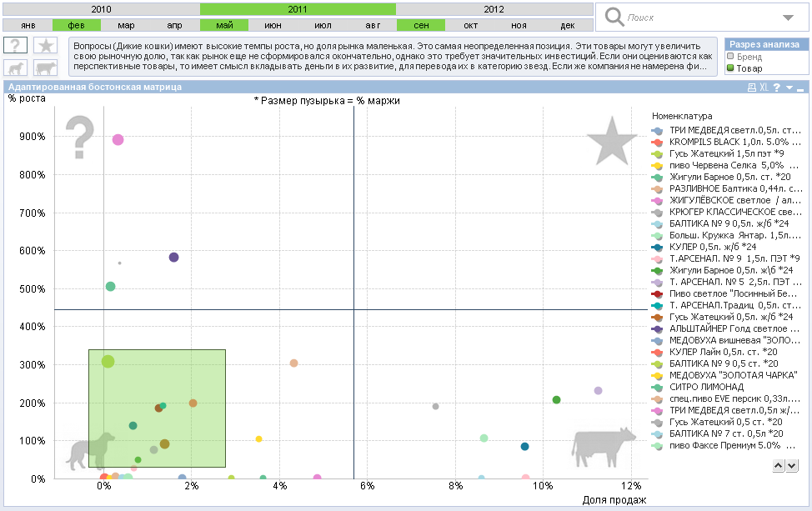Open chart help question mark icon
The width and height of the screenshot is (812, 511).
(777, 87)
